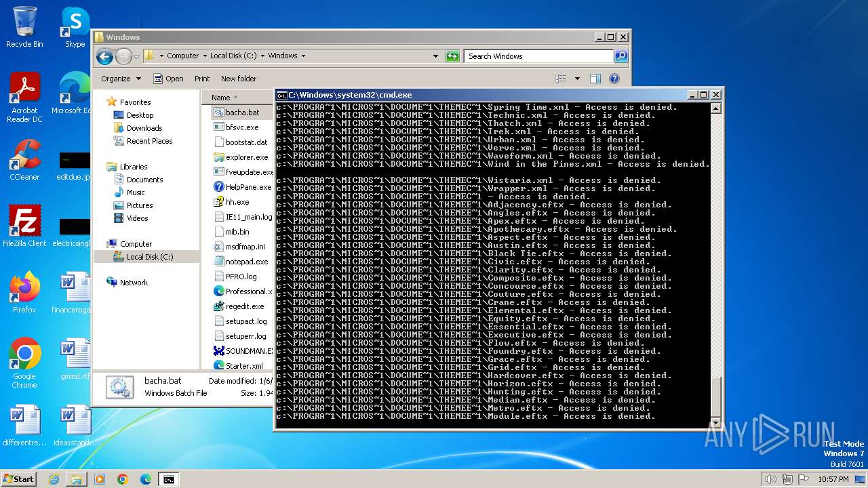Screen dimensions: 868x488
Task: Open the change view options dropdown arrow
Action: 577,79
